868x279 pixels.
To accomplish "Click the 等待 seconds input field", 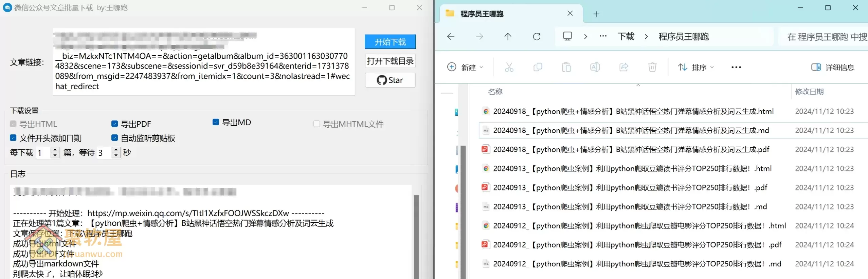I will click(104, 153).
